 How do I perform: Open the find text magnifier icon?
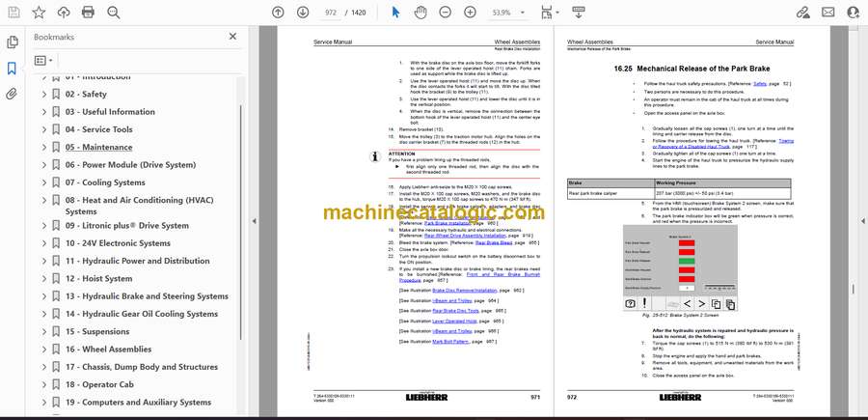point(114,13)
